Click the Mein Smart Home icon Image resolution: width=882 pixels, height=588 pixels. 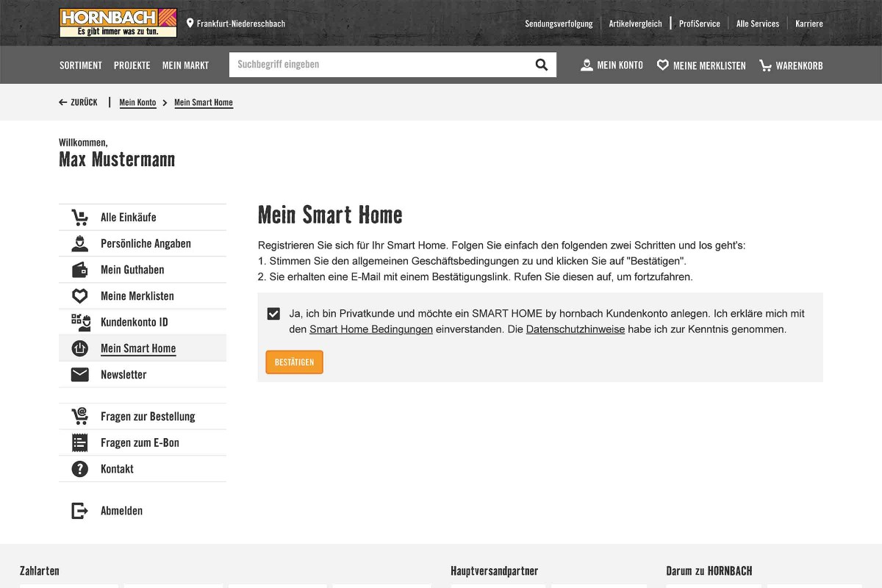(x=80, y=348)
